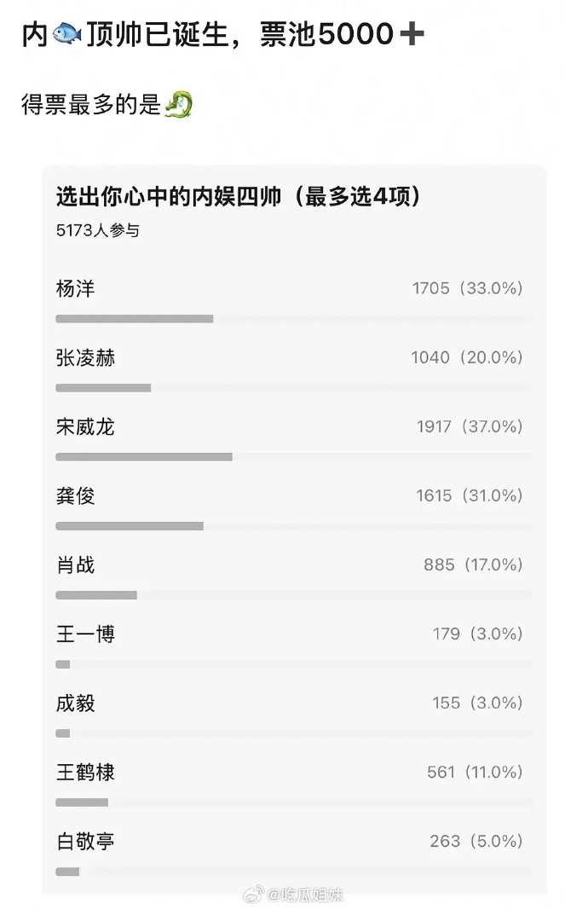
Task: Click 宋威龙's 37.0% progress bar
Action: (294, 457)
